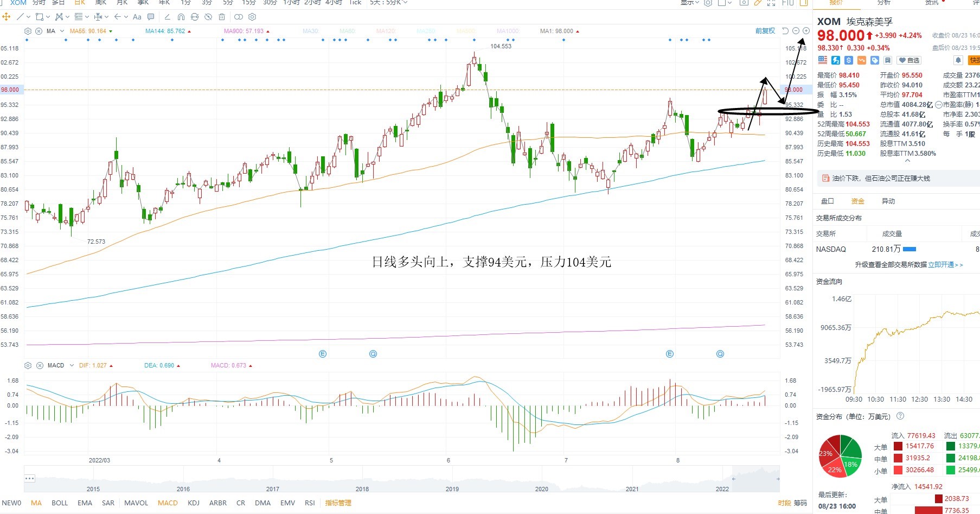The width and height of the screenshot is (980, 514).
Task: Click the price alert bell icon
Action: coord(958,60)
